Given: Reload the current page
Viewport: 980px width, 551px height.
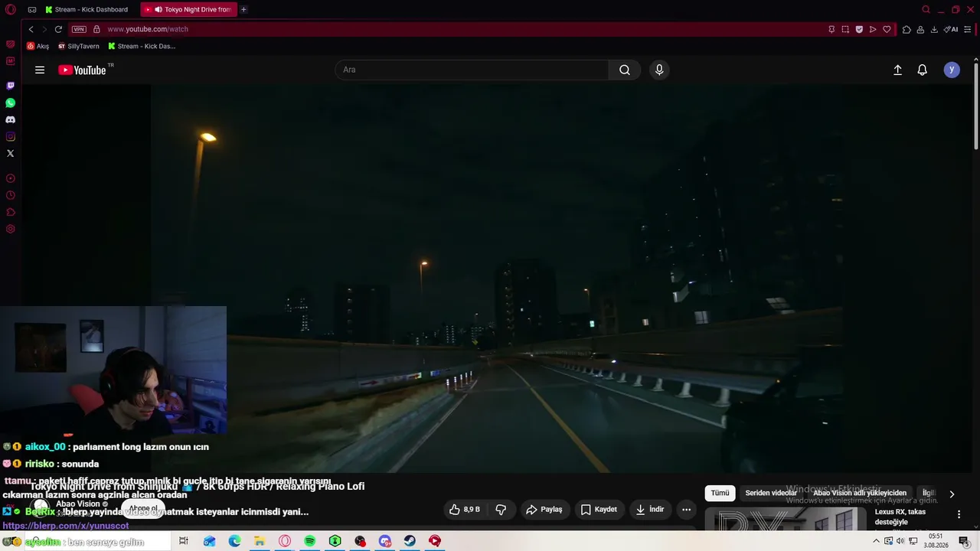Looking at the screenshot, I should 58,29.
